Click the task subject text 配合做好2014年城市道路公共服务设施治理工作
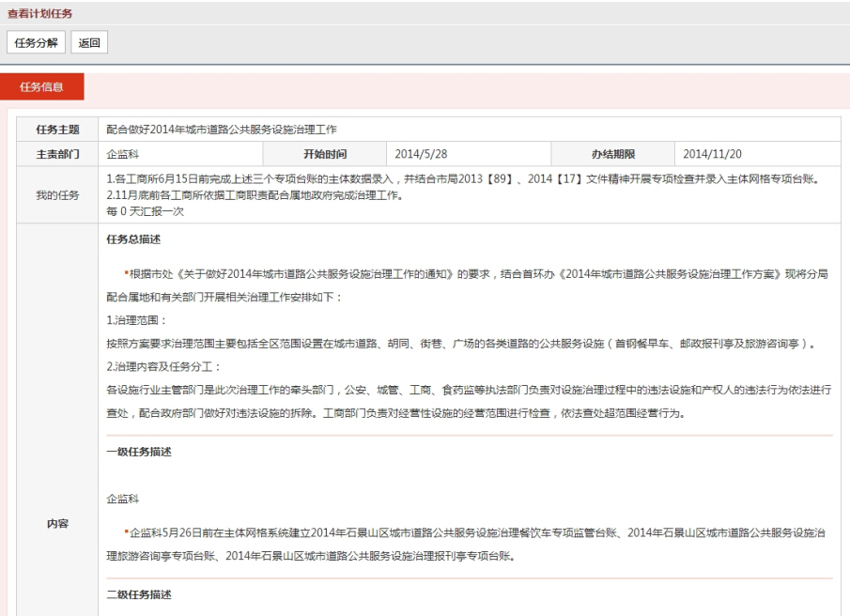Screen dimensions: 850x616 pos(222,129)
